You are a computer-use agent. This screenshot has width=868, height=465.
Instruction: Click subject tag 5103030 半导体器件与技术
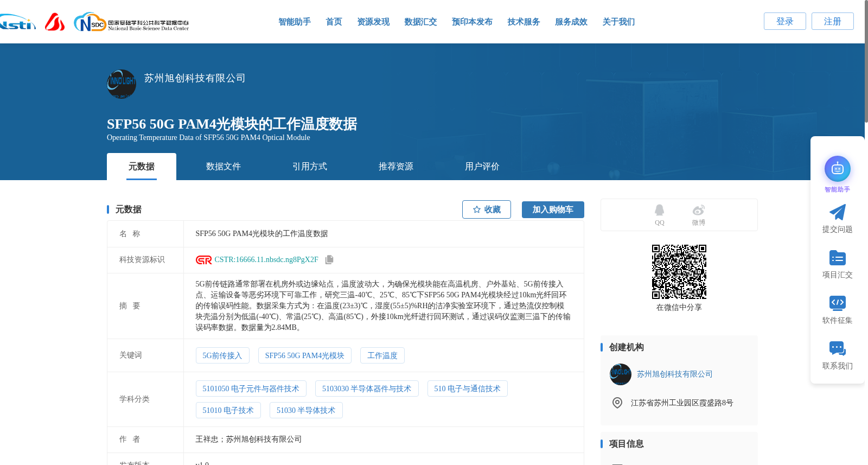367,388
